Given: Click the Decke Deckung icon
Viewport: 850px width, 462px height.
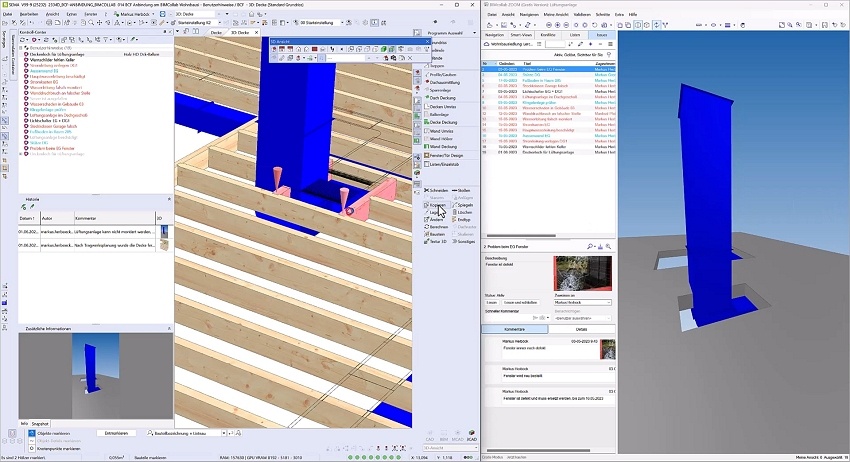Looking at the screenshot, I should pos(427,122).
